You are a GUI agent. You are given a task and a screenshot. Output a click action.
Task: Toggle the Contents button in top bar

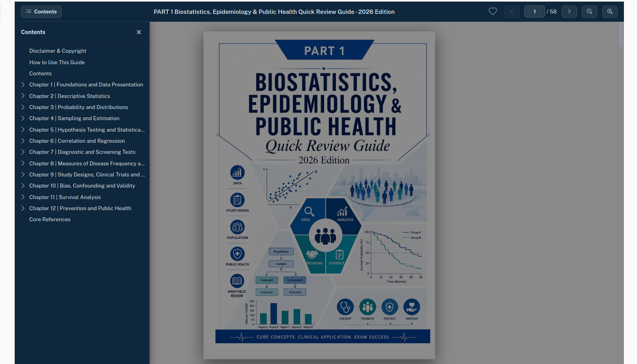click(x=41, y=11)
